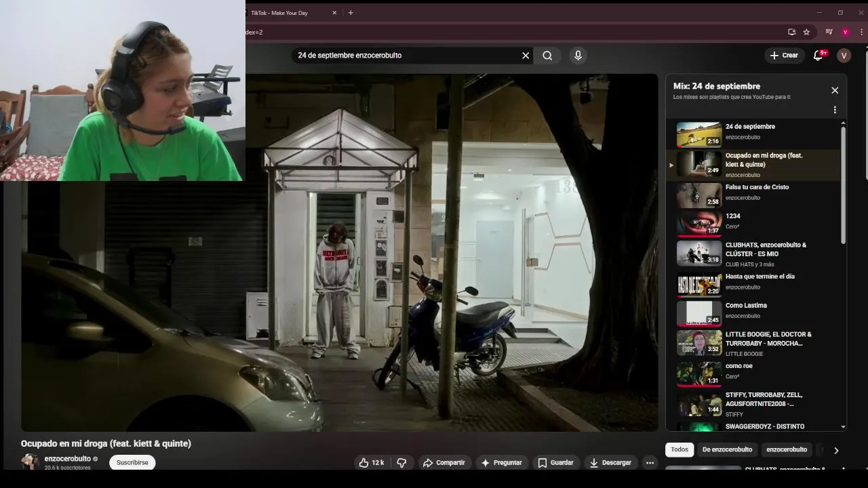Open enzocerobulto channel avatar
This screenshot has width=868, height=488.
29,462
